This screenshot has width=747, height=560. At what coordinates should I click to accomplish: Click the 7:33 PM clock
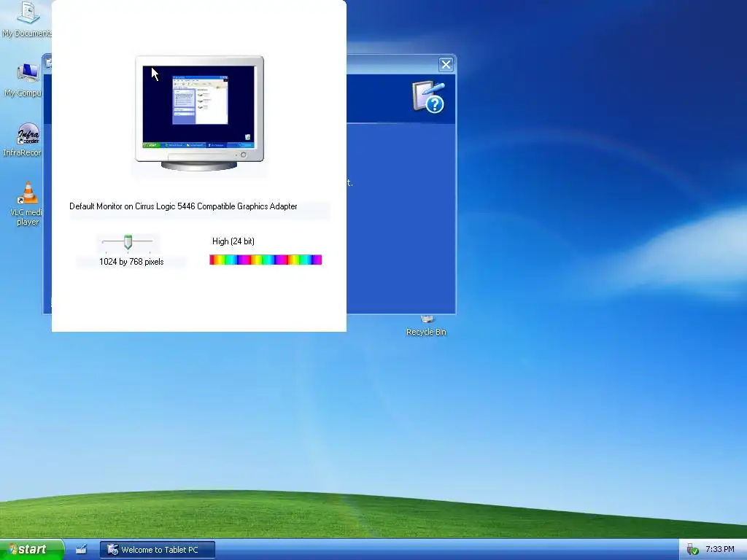(x=719, y=550)
